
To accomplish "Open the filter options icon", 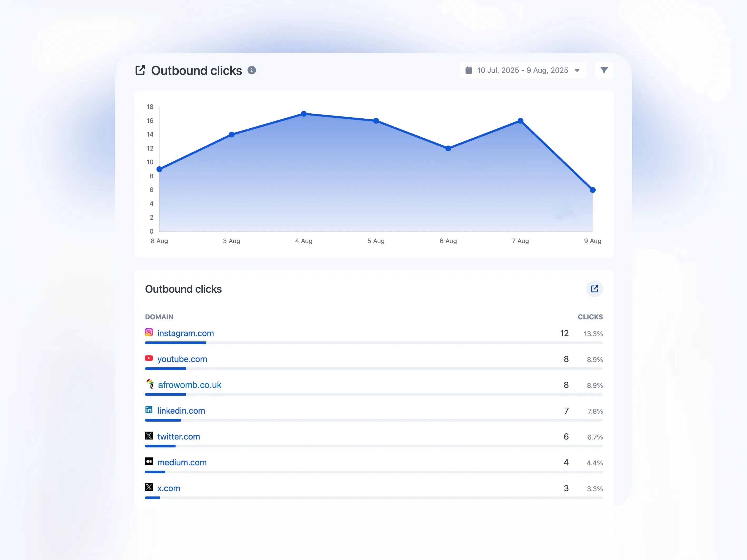I will point(604,70).
